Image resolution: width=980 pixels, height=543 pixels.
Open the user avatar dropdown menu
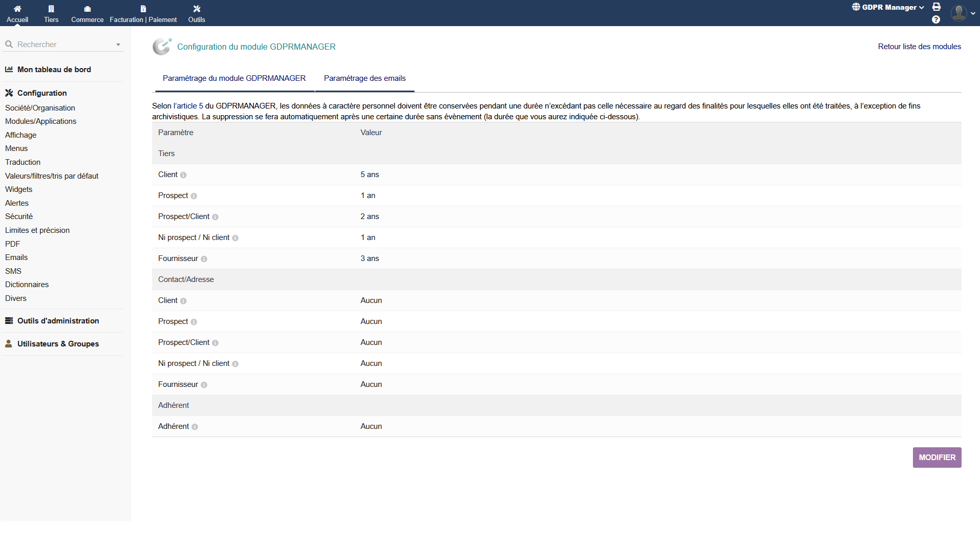point(962,13)
